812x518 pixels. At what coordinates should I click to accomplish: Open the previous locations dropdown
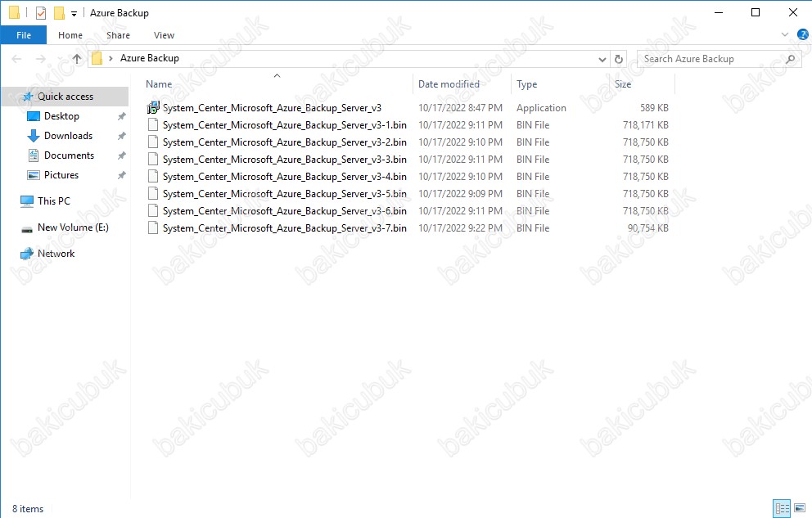click(602, 60)
